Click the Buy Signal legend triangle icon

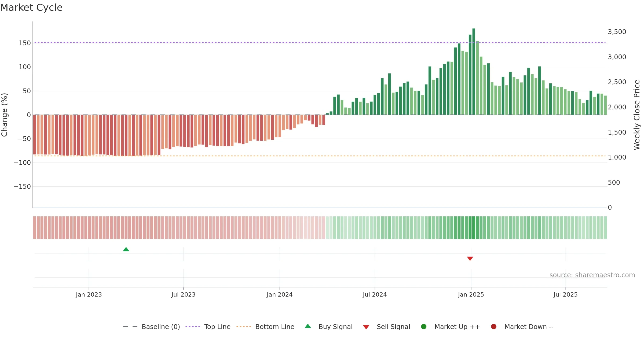tap(308, 326)
